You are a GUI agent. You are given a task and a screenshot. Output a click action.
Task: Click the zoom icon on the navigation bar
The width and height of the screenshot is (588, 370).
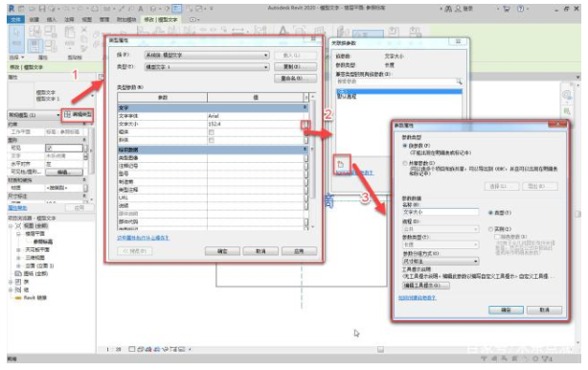567,111
